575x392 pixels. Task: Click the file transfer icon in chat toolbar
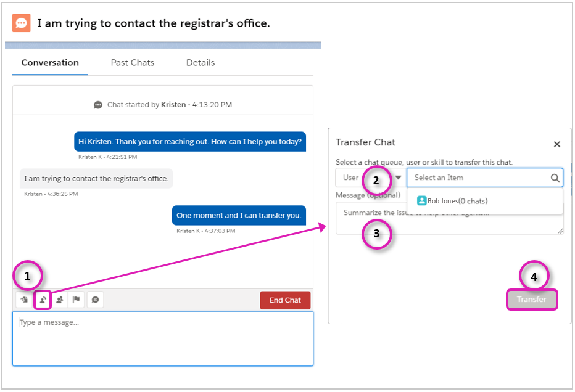24,300
